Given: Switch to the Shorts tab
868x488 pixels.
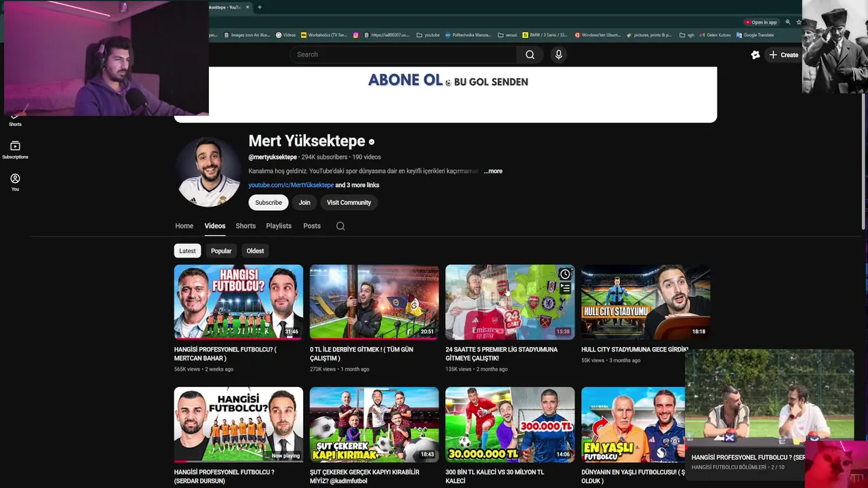Looking at the screenshot, I should click(x=245, y=226).
